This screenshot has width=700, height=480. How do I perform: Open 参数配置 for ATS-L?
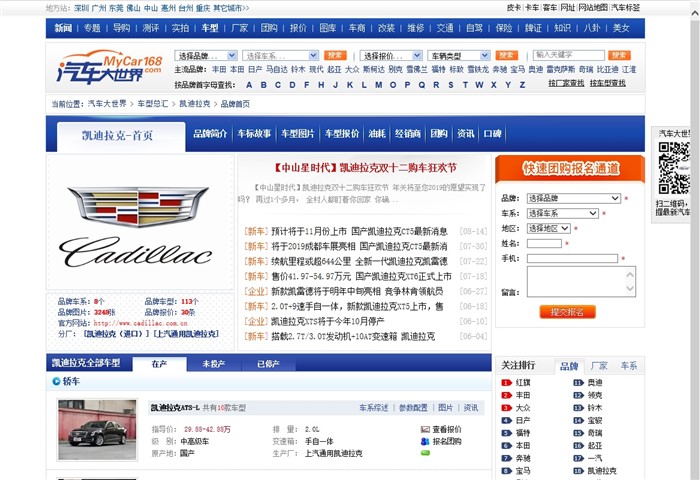point(413,408)
